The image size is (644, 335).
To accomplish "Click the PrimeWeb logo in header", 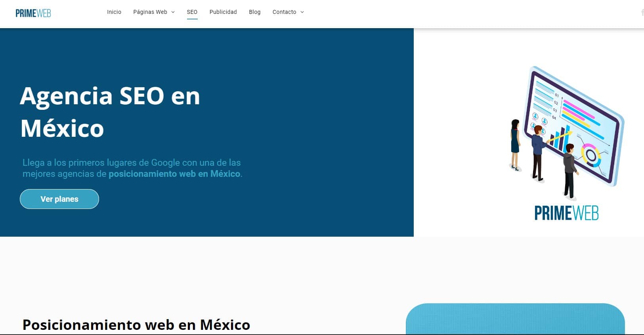I will tap(33, 13).
